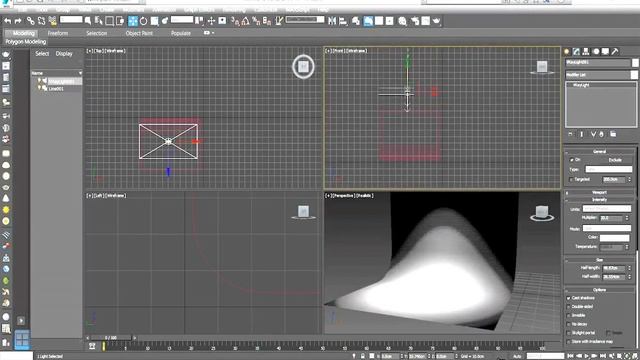Click the object color swatch beside name field
The width and height of the screenshot is (640, 360).
tap(635, 62)
